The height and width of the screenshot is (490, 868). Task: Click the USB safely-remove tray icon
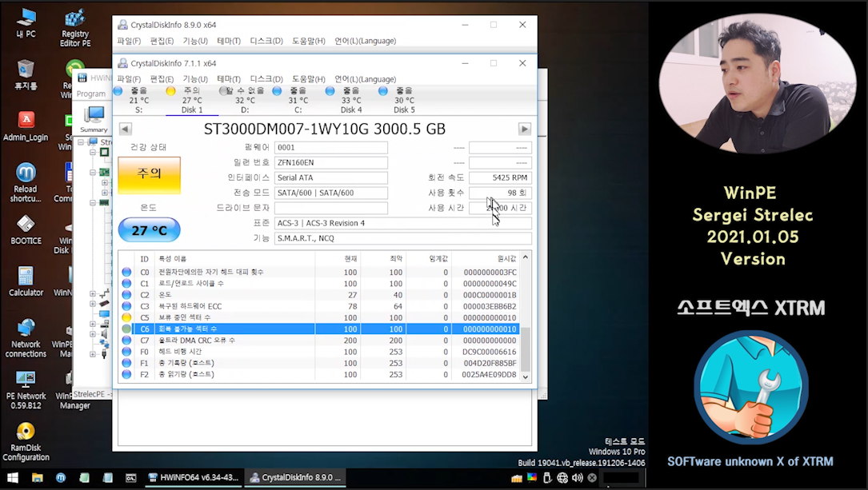click(x=547, y=477)
